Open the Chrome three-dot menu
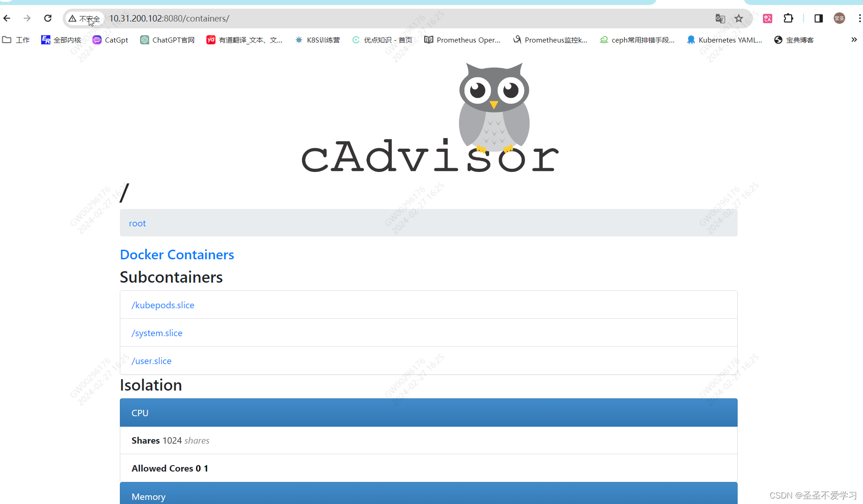 (859, 18)
